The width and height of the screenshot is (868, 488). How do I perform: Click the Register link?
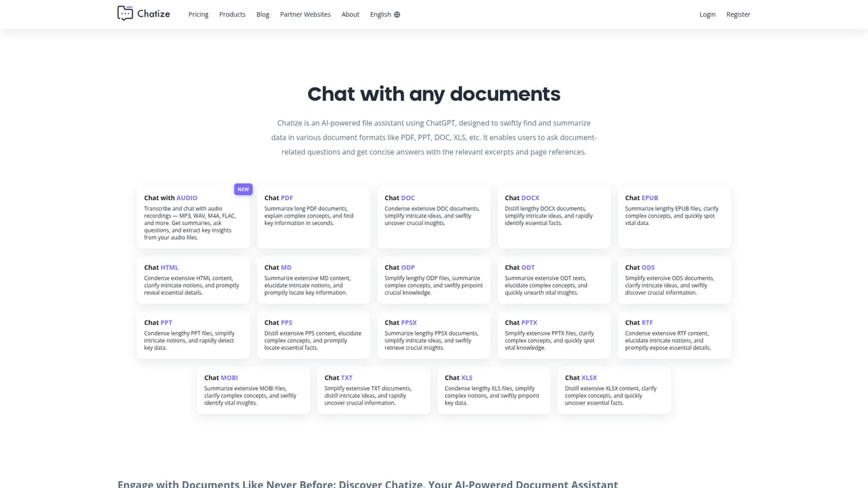click(x=738, y=14)
